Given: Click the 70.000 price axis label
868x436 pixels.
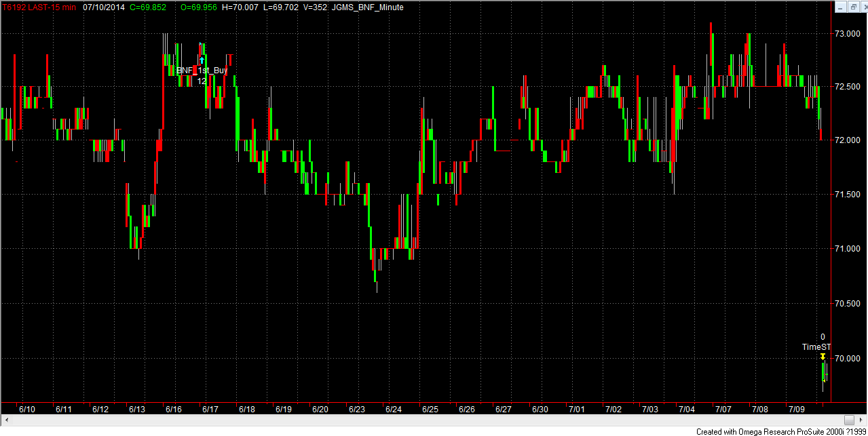Looking at the screenshot, I should click(x=848, y=359).
